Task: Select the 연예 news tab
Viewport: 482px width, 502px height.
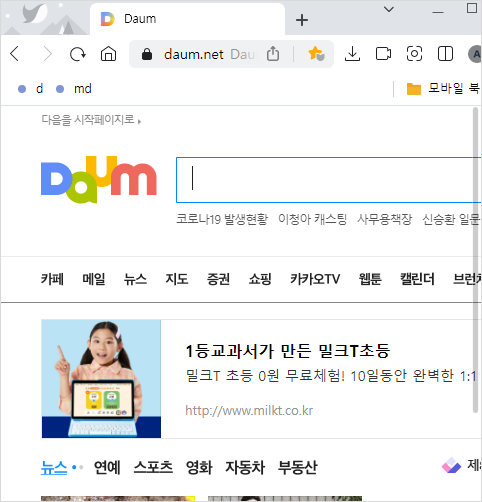Action: 107,467
